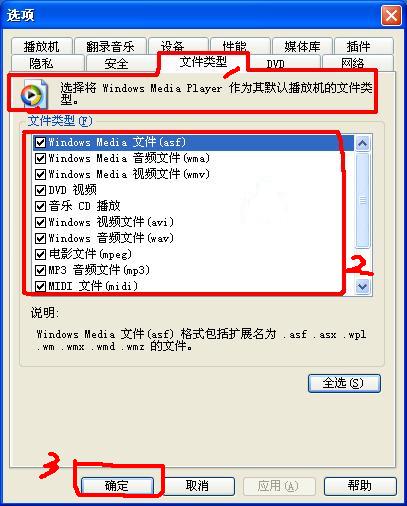Close the 选项 dialog window
The width and height of the screenshot is (407, 506).
(391, 15)
